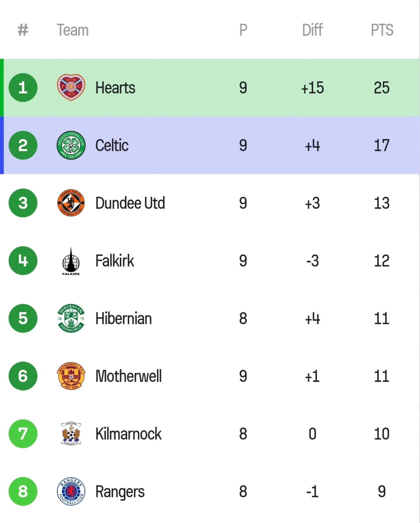
Task: View the Dundee Utd team page
Action: [130, 203]
